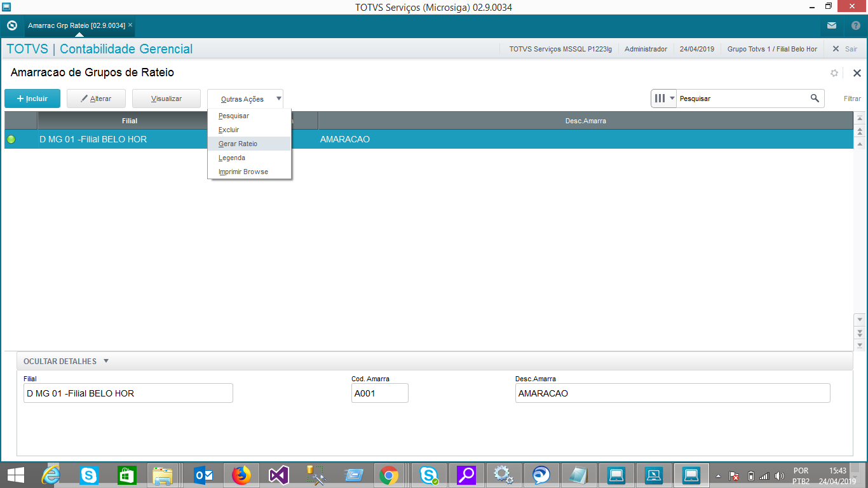Launch Firefox from the taskbar
The image size is (868, 488).
tap(241, 475)
